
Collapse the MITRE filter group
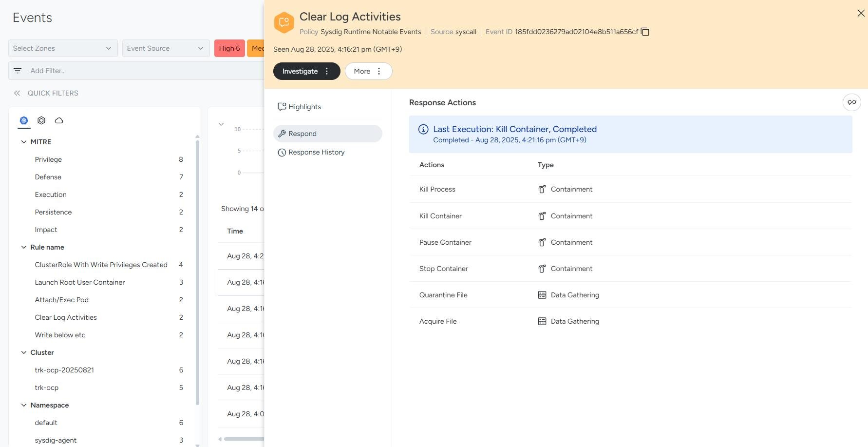coord(24,142)
